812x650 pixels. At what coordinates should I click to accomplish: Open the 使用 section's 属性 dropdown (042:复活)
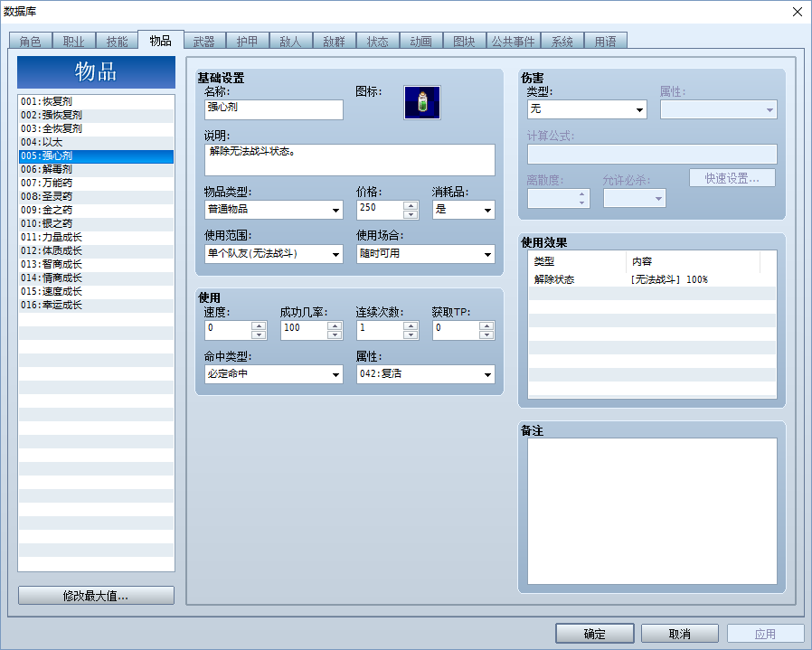point(426,374)
